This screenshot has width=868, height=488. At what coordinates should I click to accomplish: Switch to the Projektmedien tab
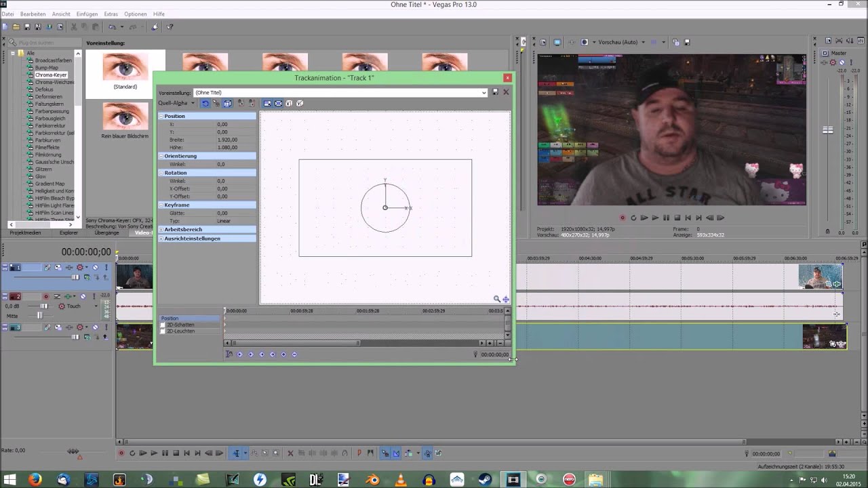point(25,232)
